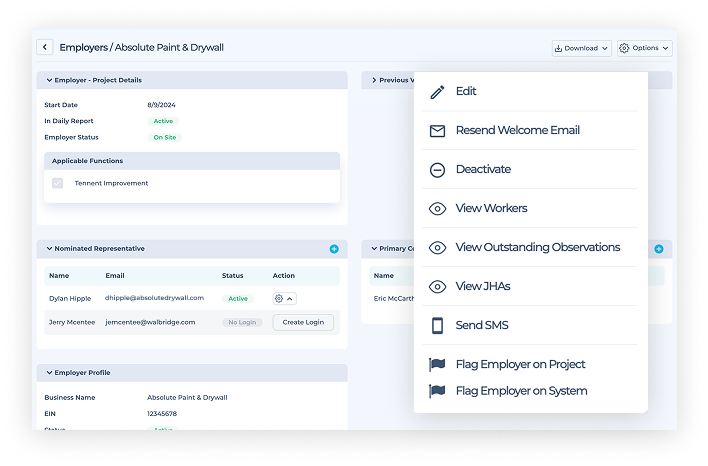Choose Flag Employer on Project
Viewport: 708px width, 466px height.
[530, 364]
